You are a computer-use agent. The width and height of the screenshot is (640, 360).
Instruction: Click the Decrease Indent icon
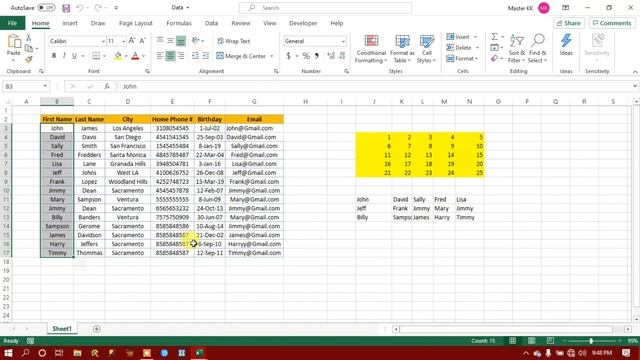196,56
